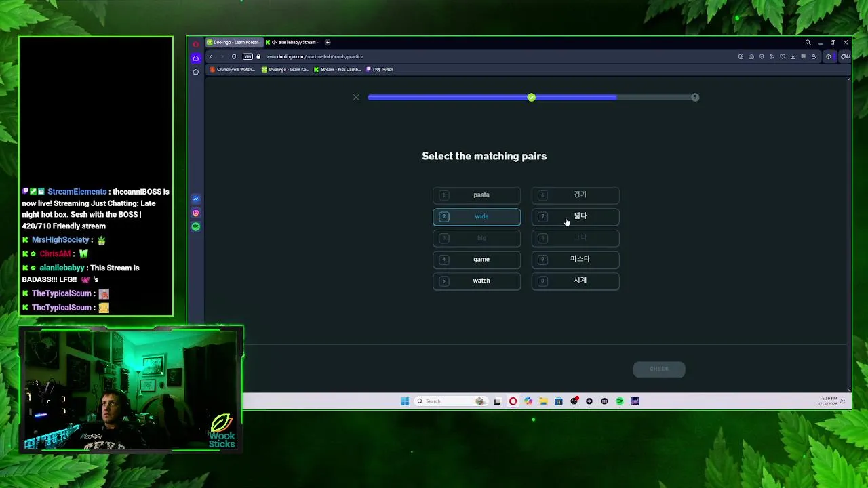
Task: Open the Opera AI assistant icon
Action: click(844, 56)
